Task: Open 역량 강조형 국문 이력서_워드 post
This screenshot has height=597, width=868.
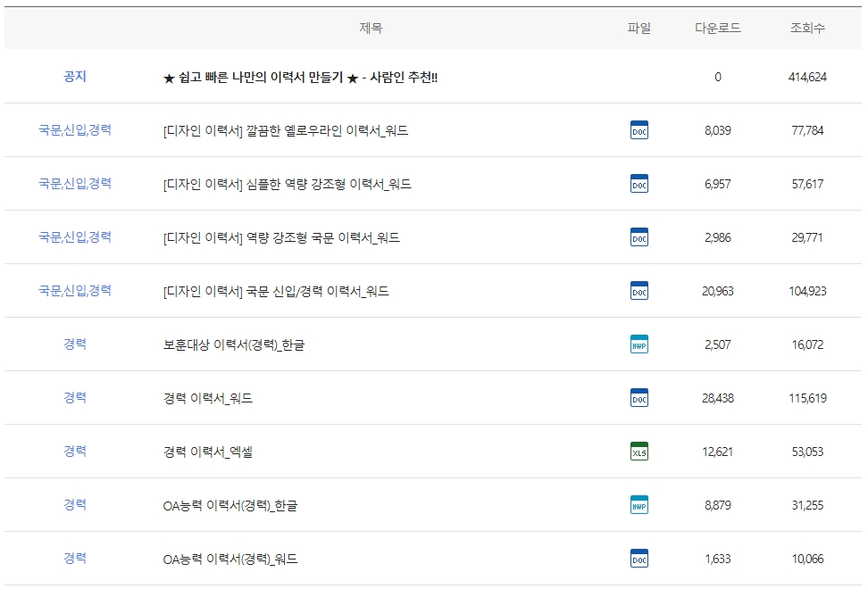Action: (x=281, y=238)
